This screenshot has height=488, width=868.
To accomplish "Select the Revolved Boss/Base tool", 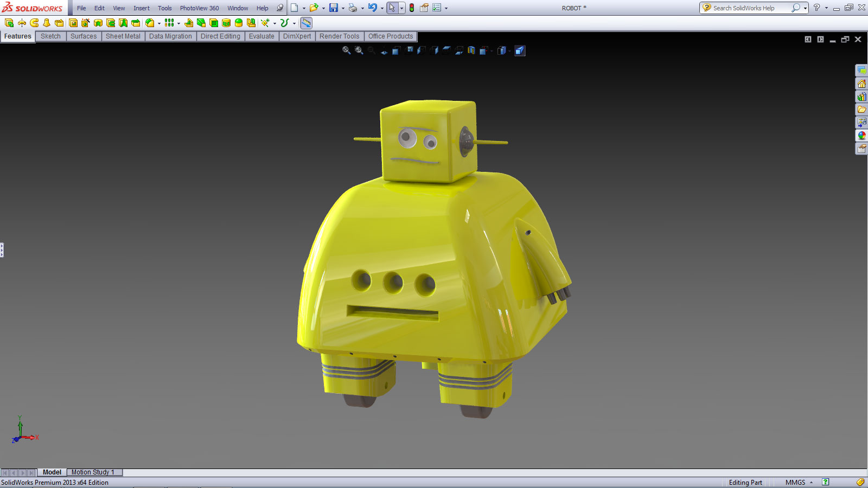I will pyautogui.click(x=22, y=23).
